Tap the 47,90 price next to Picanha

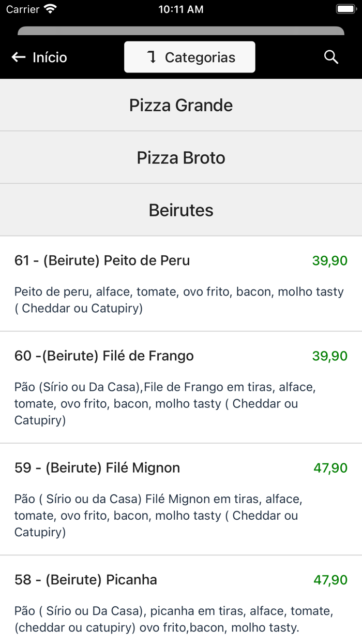330,580
